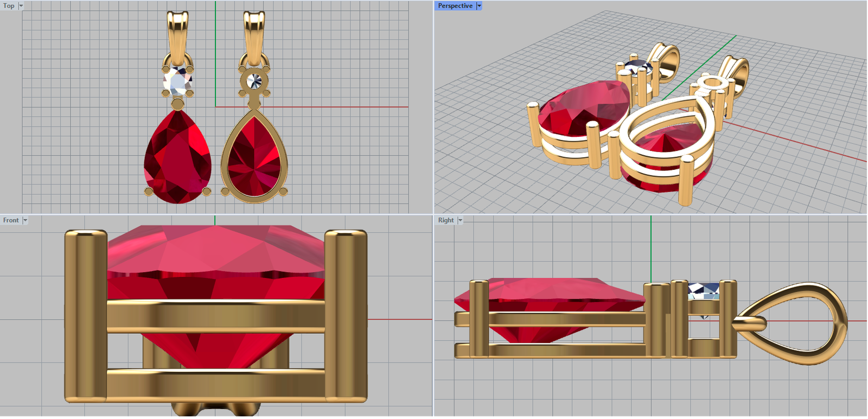Select the left pendant's diamond in Top view
The width and height of the screenshot is (868, 419).
point(177,82)
